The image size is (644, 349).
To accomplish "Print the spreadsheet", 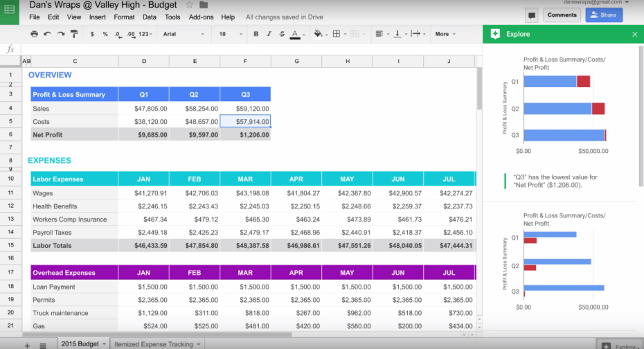I will tap(34, 34).
